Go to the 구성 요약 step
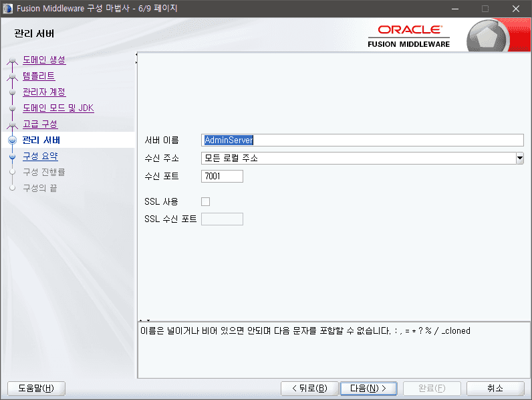The image size is (532, 400). pos(40,157)
